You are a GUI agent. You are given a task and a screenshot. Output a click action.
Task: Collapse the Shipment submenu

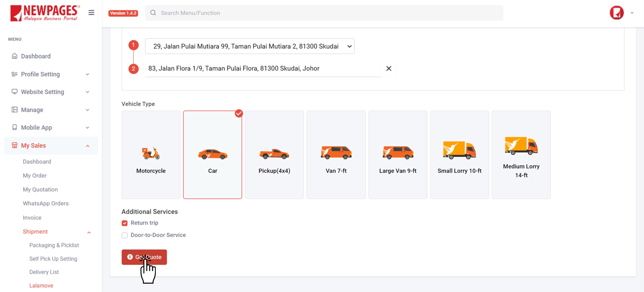pyautogui.click(x=89, y=232)
